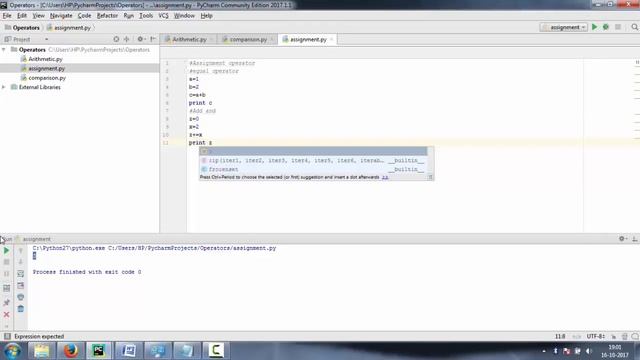Image resolution: width=640 pixels, height=360 pixels.
Task: Open the Window menu
Action: 184,16
